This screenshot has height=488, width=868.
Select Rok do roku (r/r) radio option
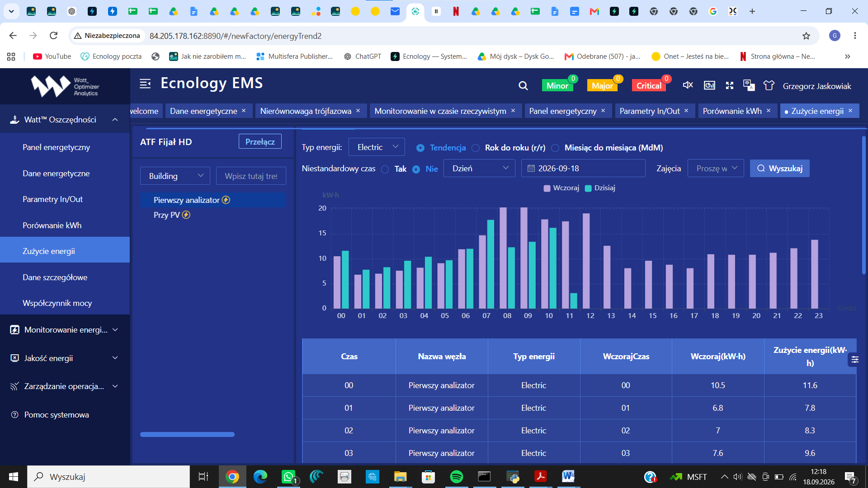(476, 148)
